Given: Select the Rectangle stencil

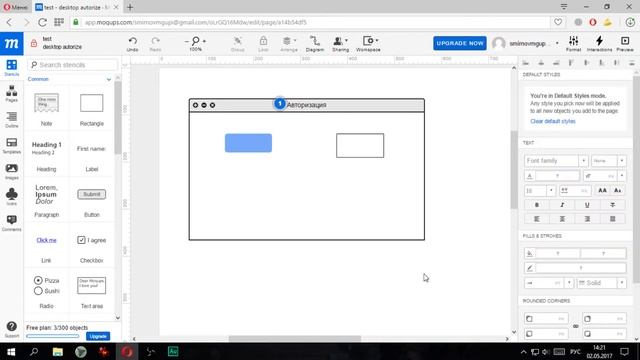Looking at the screenshot, I should click(91, 109).
